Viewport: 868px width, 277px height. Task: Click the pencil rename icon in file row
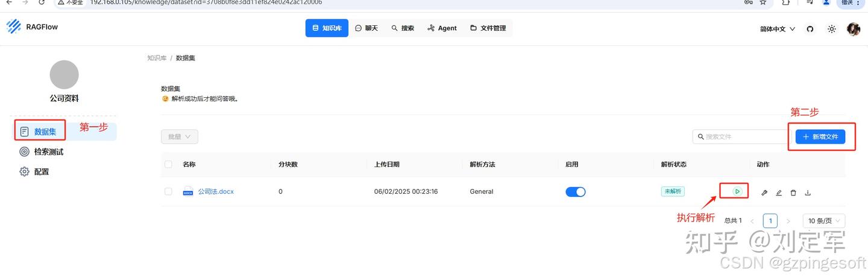778,193
